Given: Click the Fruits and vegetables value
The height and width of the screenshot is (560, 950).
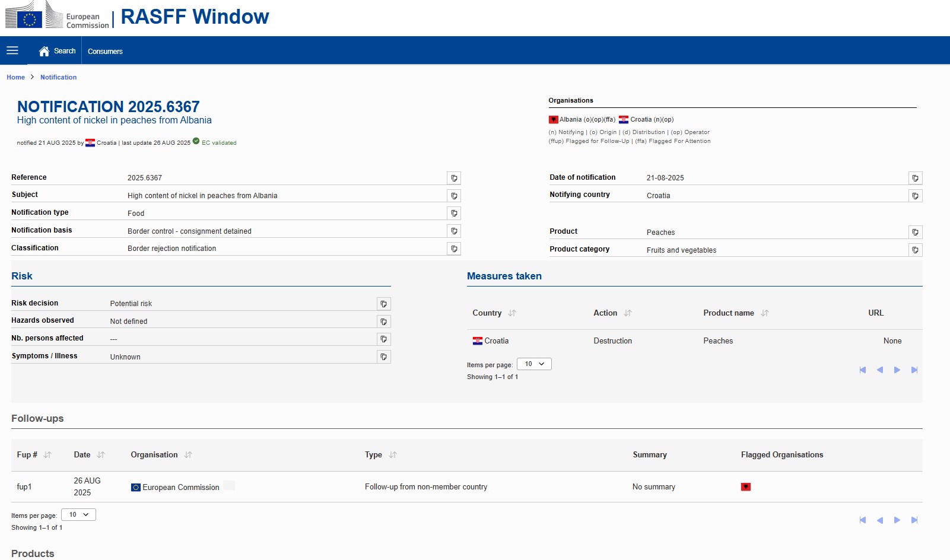Looking at the screenshot, I should pyautogui.click(x=681, y=250).
